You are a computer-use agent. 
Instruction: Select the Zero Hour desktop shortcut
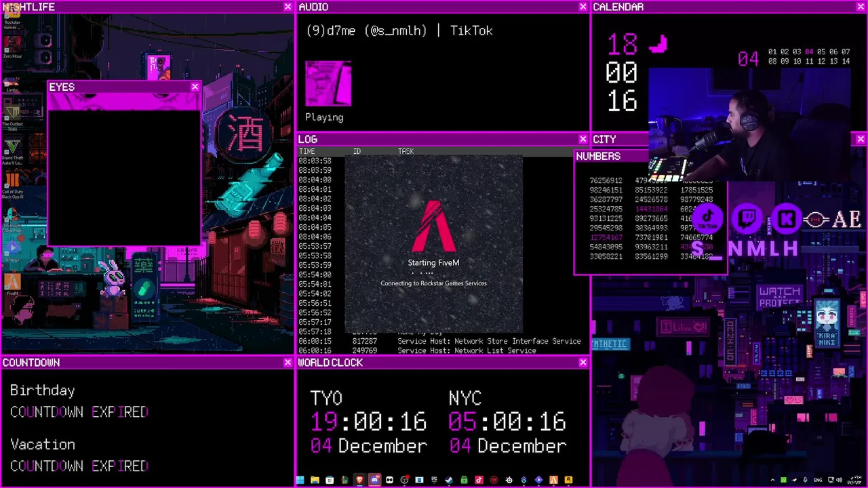12,46
